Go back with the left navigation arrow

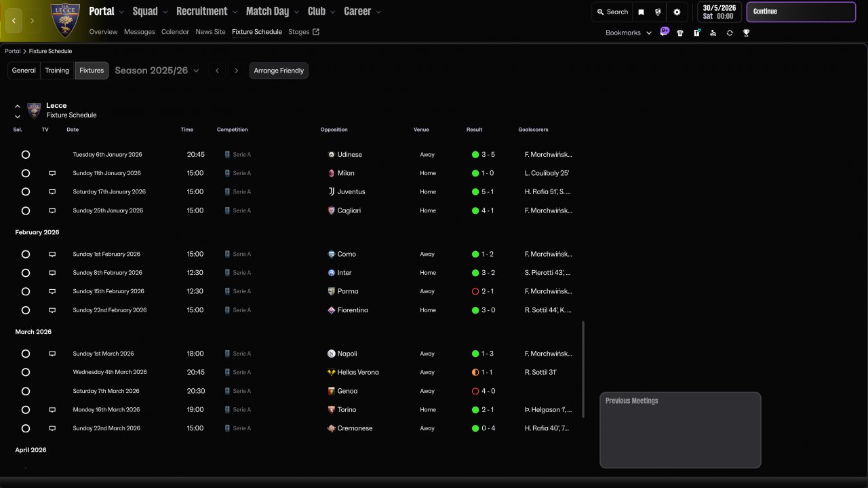tap(14, 21)
